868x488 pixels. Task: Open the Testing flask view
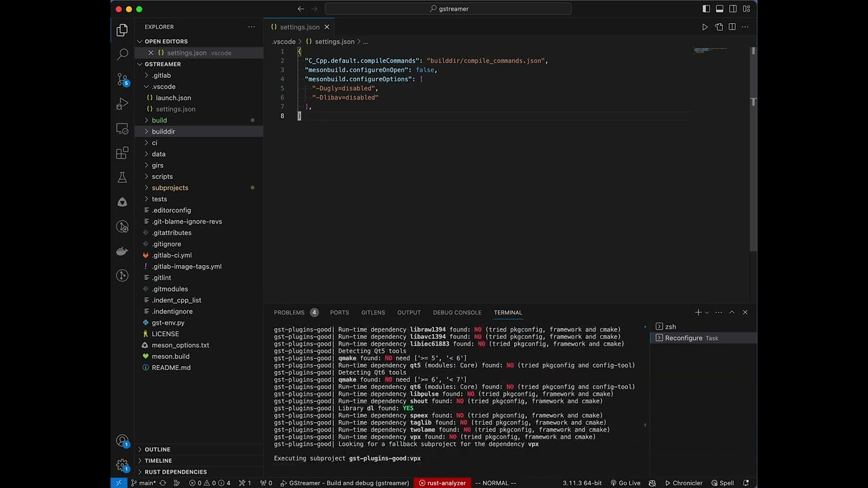[122, 178]
